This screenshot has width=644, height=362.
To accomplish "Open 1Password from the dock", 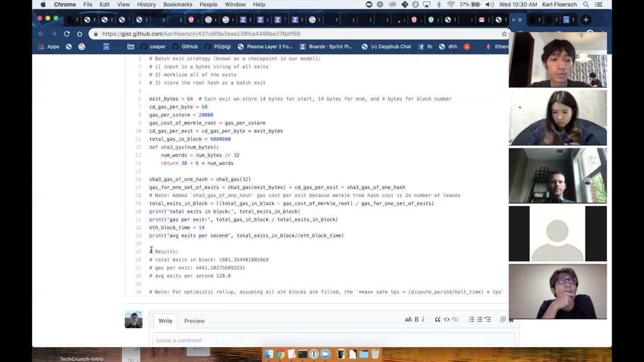I will click(x=313, y=354).
